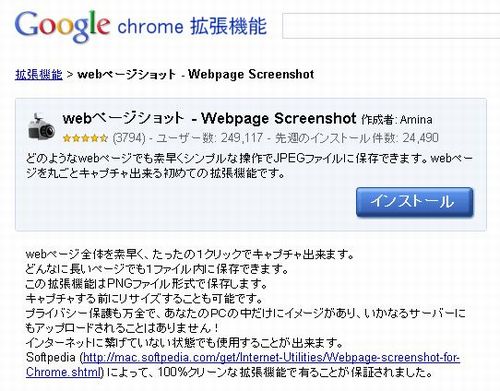
Task: Click the chrome 拡張機能 header text
Action: tap(192, 27)
